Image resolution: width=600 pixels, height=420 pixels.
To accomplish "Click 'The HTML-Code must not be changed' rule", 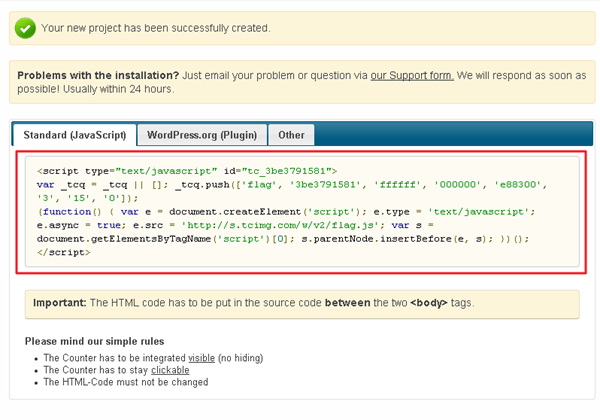I will (126, 382).
